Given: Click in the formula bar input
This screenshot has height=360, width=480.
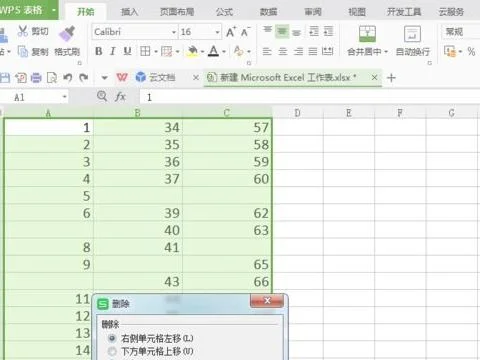Looking at the screenshot, I should (x=310, y=97).
